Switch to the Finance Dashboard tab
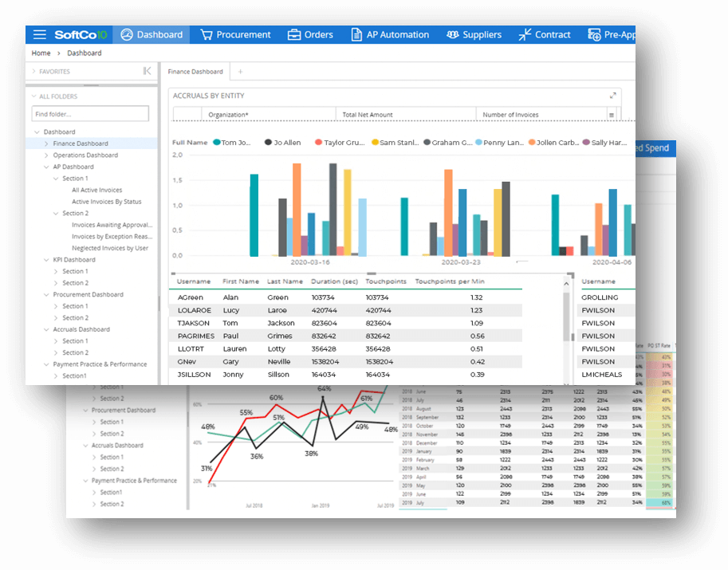728x570 pixels. tap(195, 72)
